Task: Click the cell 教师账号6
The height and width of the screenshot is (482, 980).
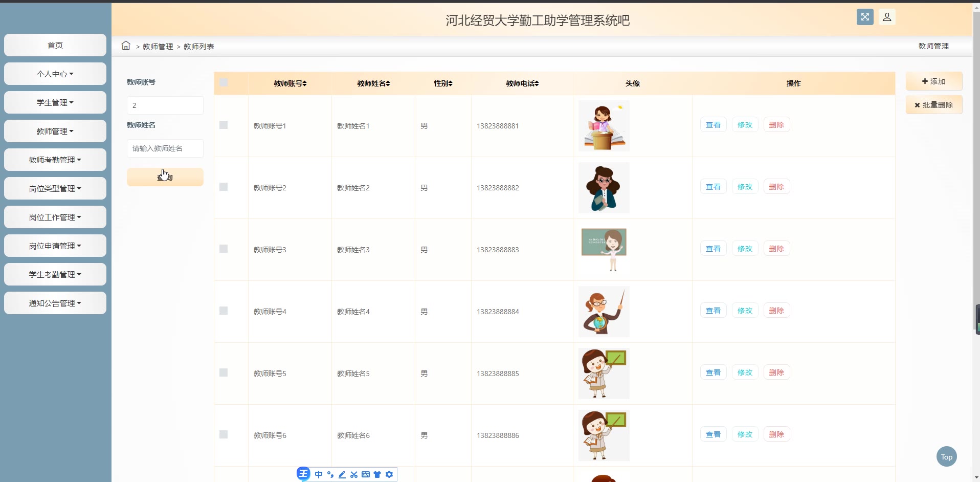Action: pyautogui.click(x=270, y=435)
